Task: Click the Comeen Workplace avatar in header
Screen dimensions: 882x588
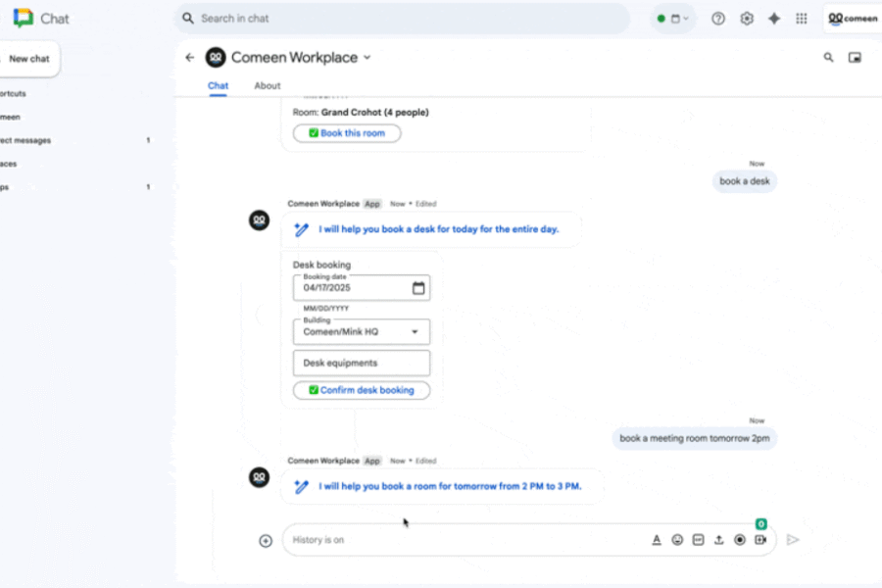Action: coord(216,58)
